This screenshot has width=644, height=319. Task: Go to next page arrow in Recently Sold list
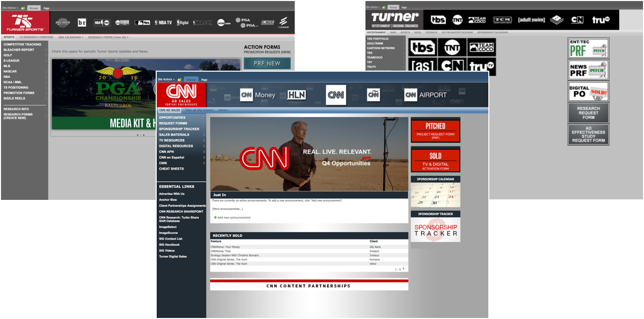click(x=403, y=269)
